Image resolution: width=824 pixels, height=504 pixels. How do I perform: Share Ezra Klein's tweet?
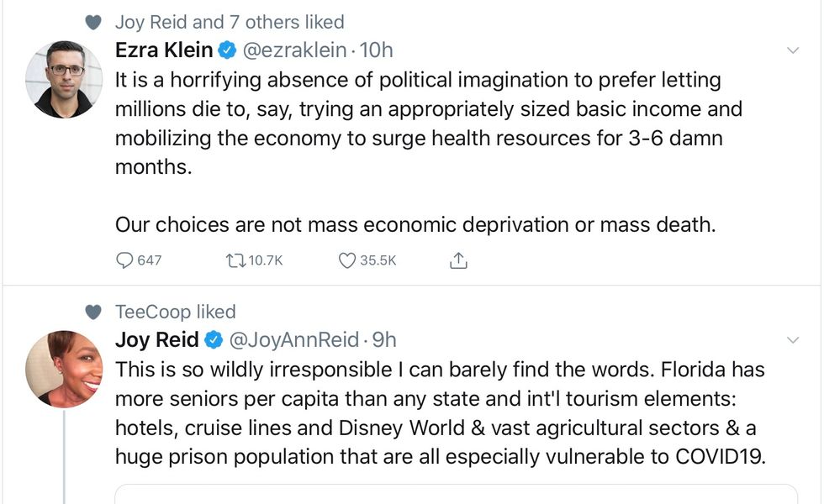click(458, 260)
